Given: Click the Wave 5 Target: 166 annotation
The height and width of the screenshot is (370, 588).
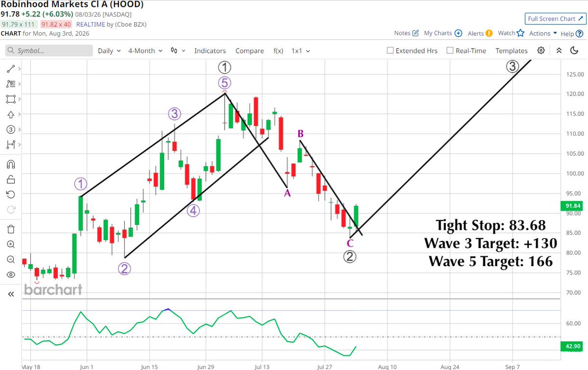Looking at the screenshot, I should (490, 261).
